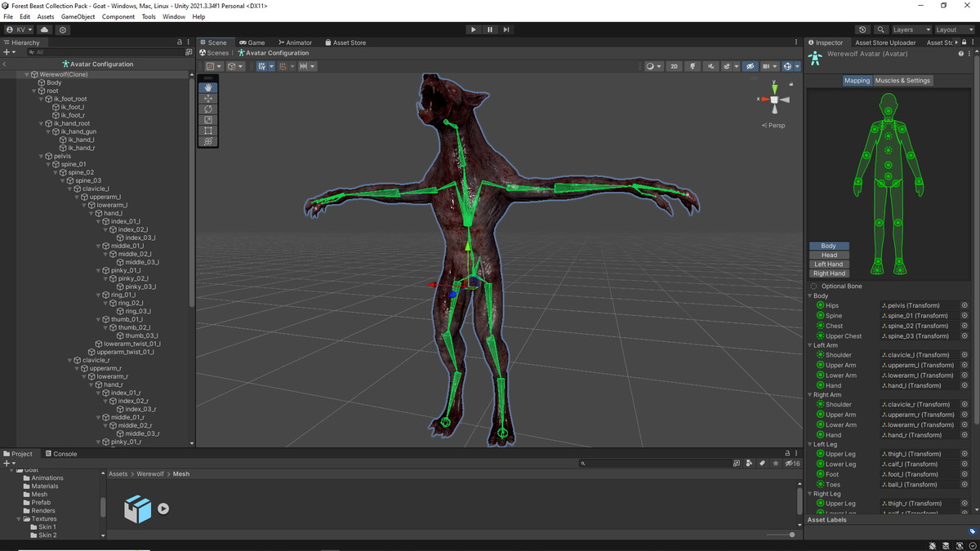The width and height of the screenshot is (980, 551).
Task: Open global search magnifier in top toolbar
Action: 880,29
